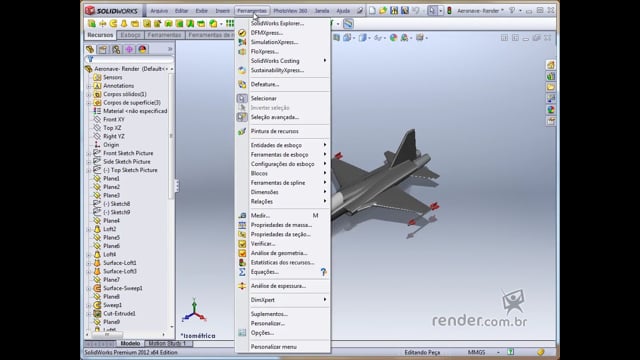Viewport: 640px width, 360px height.
Task: Open the File Explorer task pane folder icon
Action: click(551, 87)
